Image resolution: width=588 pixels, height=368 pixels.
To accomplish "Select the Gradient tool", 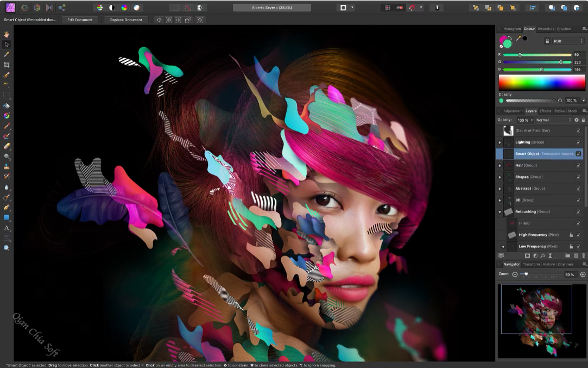I will click(x=7, y=116).
